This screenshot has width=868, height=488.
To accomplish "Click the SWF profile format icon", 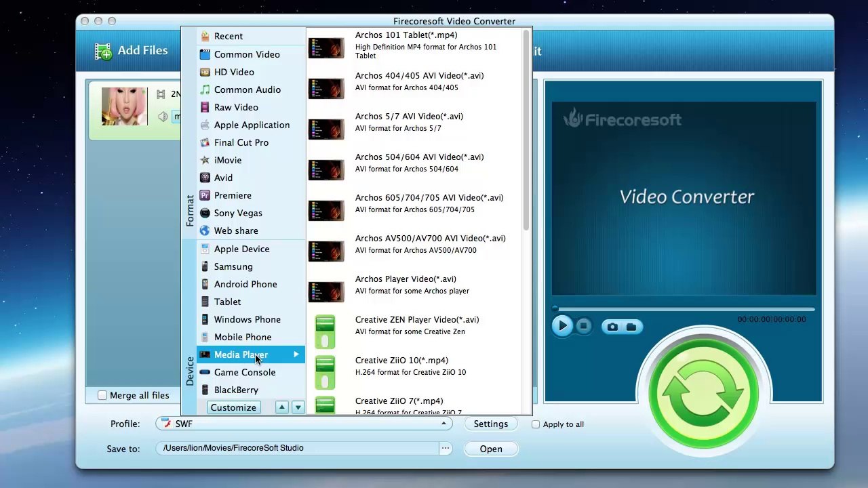I will pyautogui.click(x=167, y=424).
